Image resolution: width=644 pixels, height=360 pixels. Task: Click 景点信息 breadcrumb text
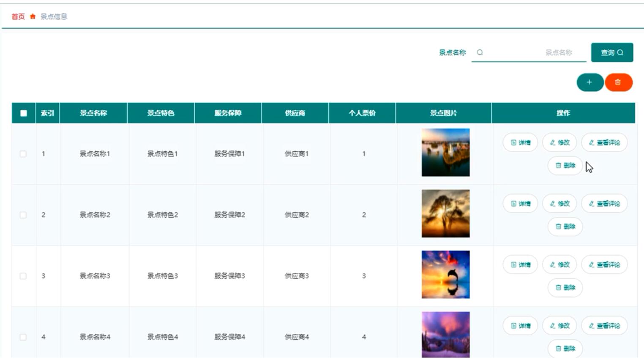[54, 16]
